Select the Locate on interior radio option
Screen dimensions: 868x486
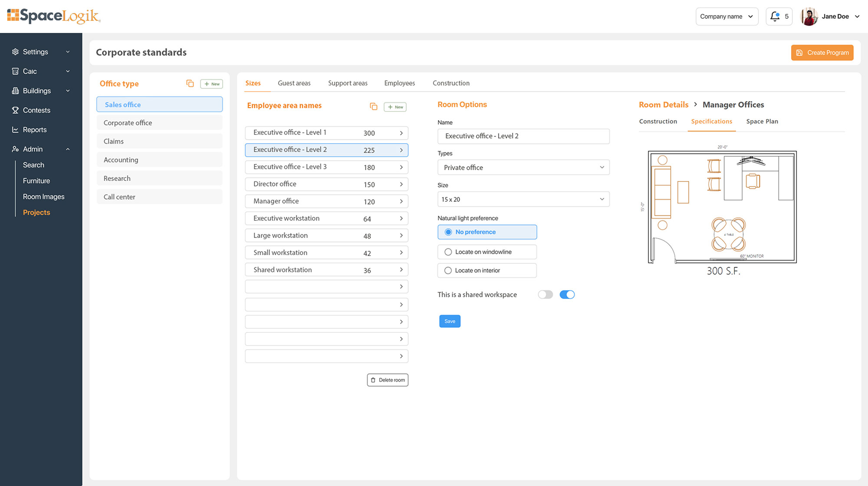(448, 271)
